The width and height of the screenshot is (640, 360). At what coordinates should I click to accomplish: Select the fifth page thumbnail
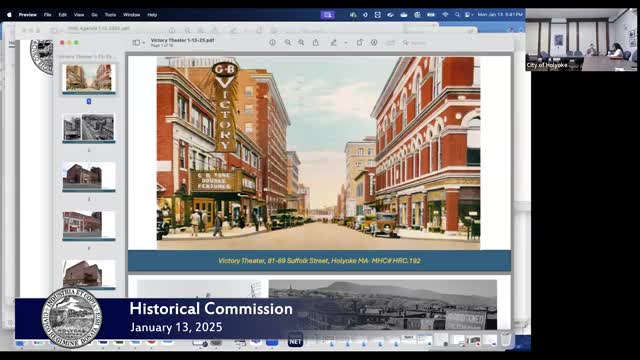coord(89,274)
